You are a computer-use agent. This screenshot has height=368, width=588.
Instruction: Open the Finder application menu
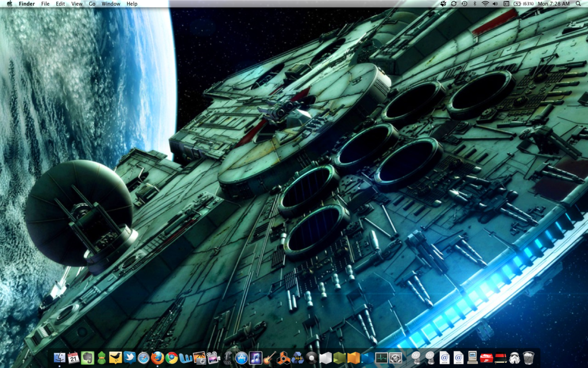tap(26, 4)
